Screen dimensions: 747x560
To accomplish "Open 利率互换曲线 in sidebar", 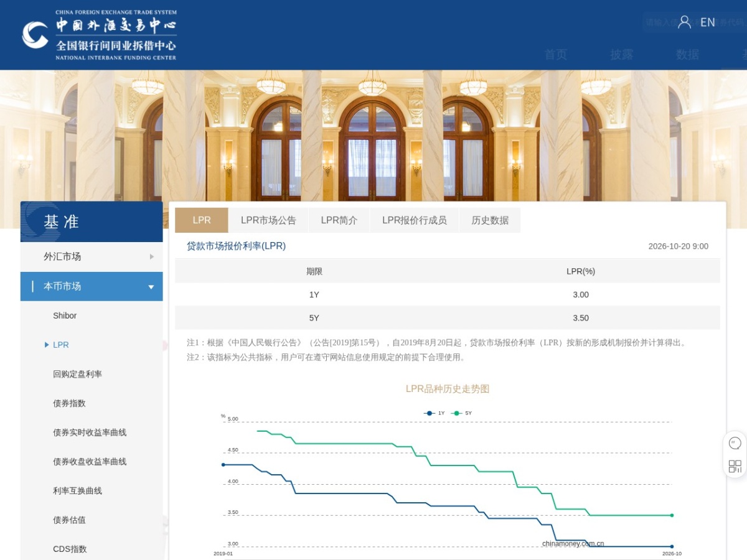I will [x=77, y=491].
